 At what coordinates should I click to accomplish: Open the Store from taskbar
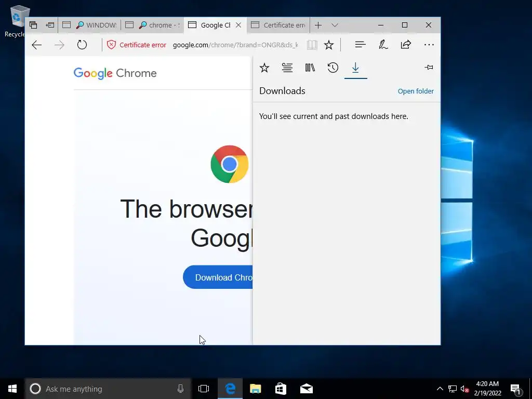click(x=281, y=389)
